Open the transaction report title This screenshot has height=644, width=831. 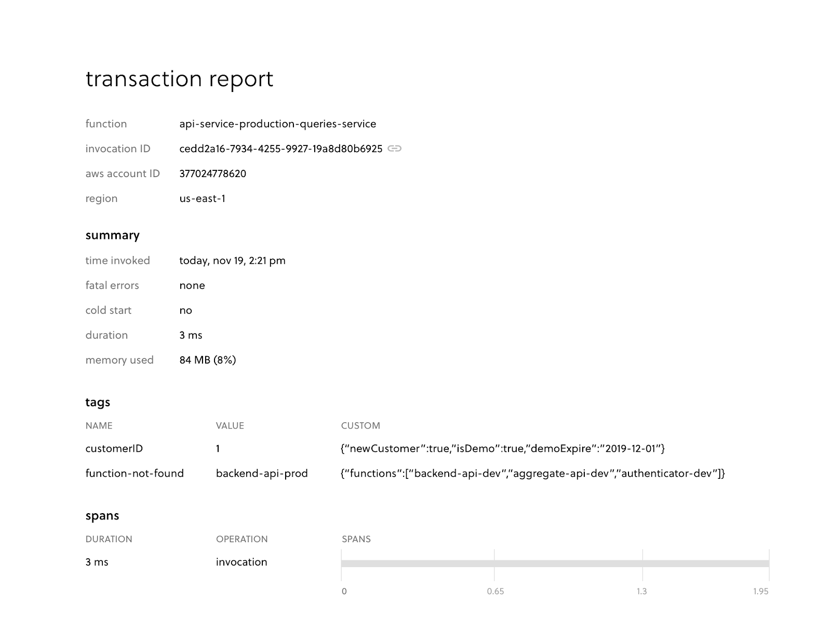pyautogui.click(x=179, y=79)
